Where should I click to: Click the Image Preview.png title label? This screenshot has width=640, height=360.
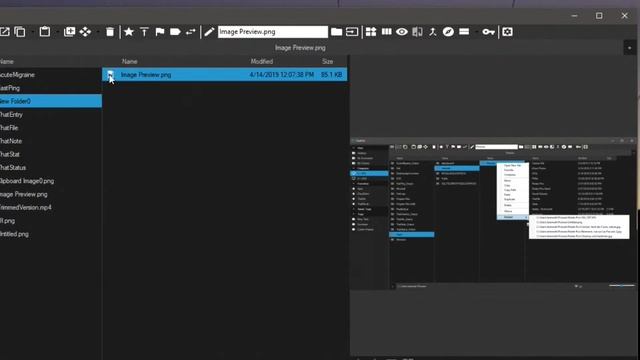300,48
